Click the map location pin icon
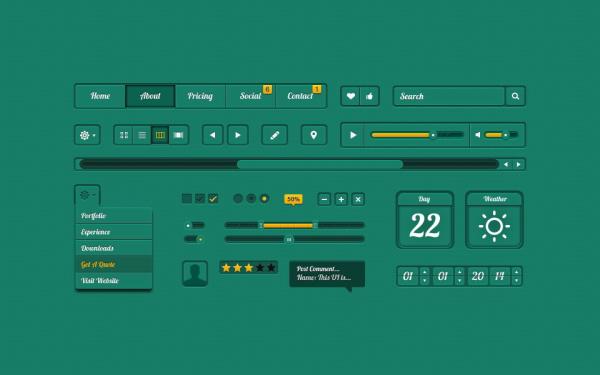 (x=314, y=135)
